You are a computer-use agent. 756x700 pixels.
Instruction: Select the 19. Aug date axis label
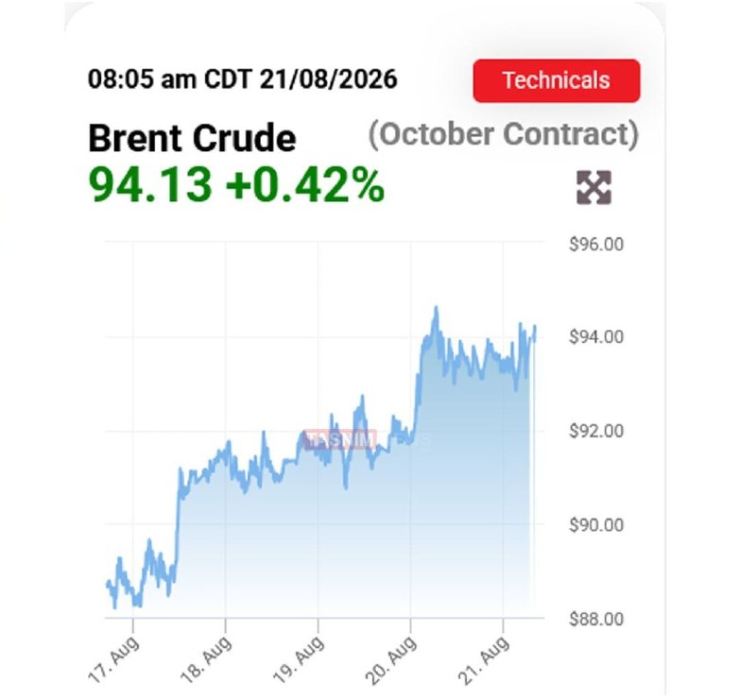click(299, 659)
